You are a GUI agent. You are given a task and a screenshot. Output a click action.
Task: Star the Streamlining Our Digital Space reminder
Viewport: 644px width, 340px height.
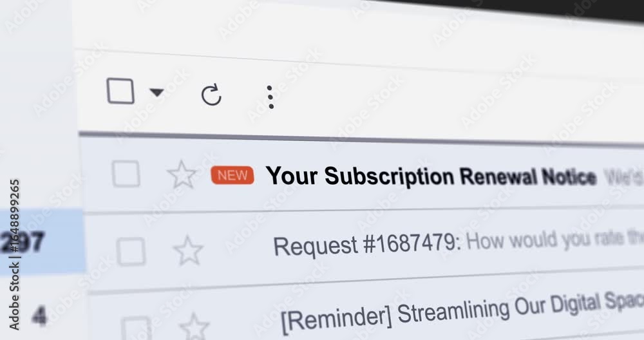(x=194, y=327)
